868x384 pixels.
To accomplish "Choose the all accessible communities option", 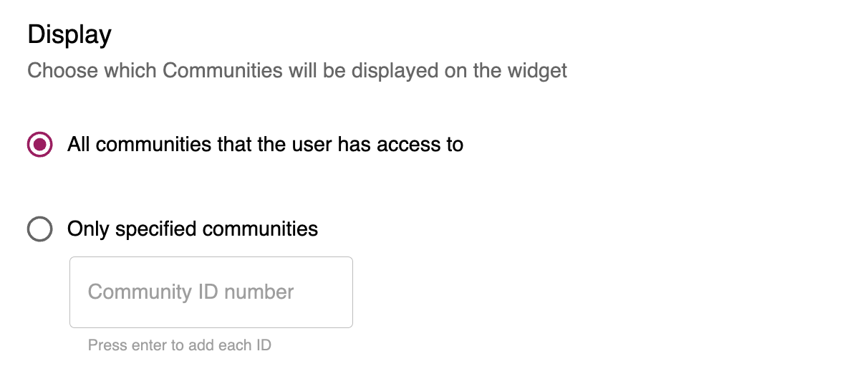I will pyautogui.click(x=39, y=145).
